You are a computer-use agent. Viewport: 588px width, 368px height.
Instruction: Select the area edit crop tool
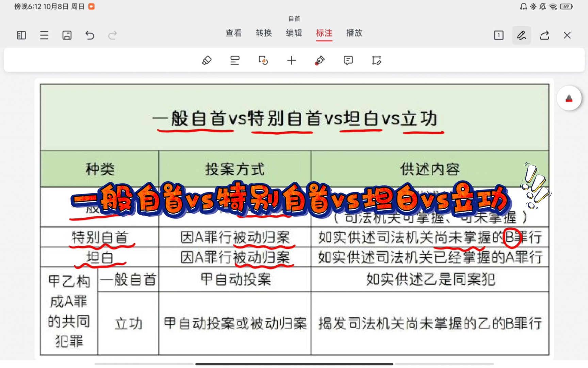[x=376, y=61]
